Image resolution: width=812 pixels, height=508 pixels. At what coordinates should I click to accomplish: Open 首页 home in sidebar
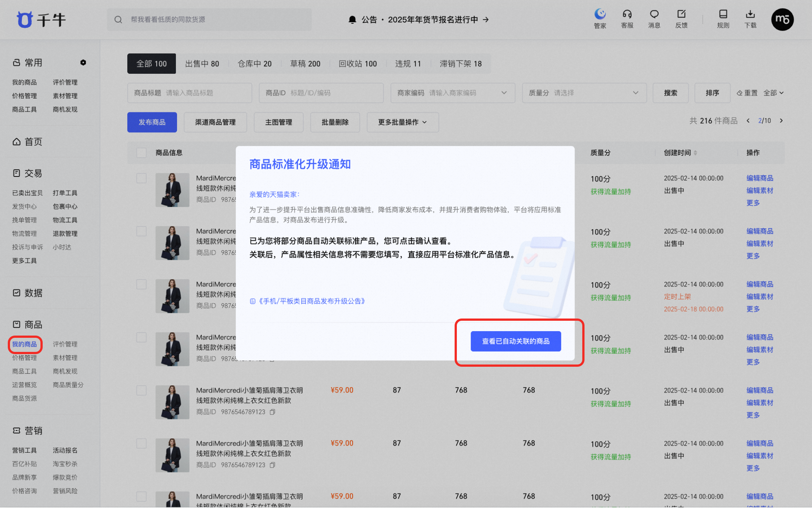pyautogui.click(x=27, y=142)
